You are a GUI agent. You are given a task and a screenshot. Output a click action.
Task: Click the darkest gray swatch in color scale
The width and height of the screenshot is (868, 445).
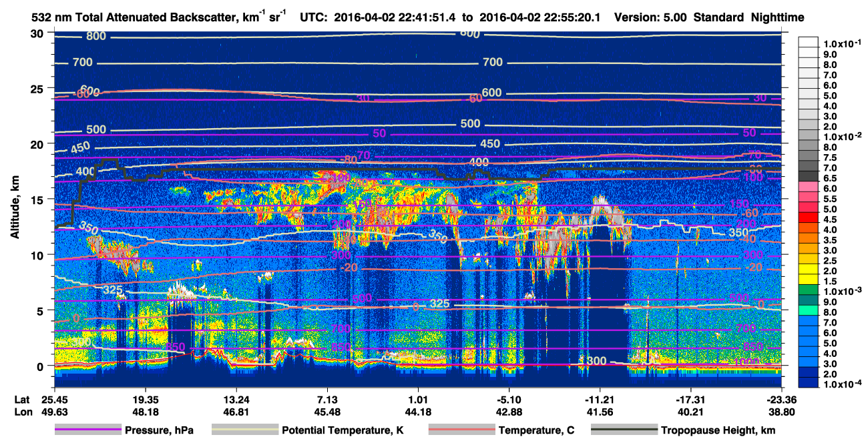point(808,177)
